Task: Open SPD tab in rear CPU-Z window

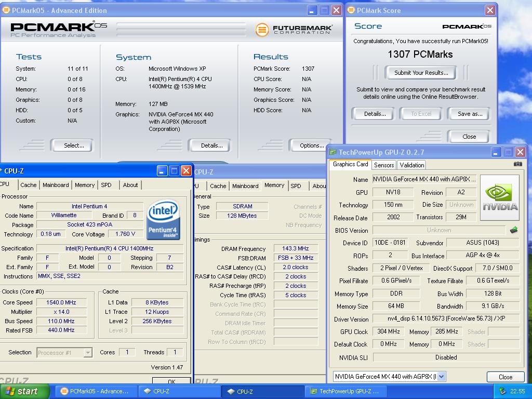Action: (x=296, y=186)
